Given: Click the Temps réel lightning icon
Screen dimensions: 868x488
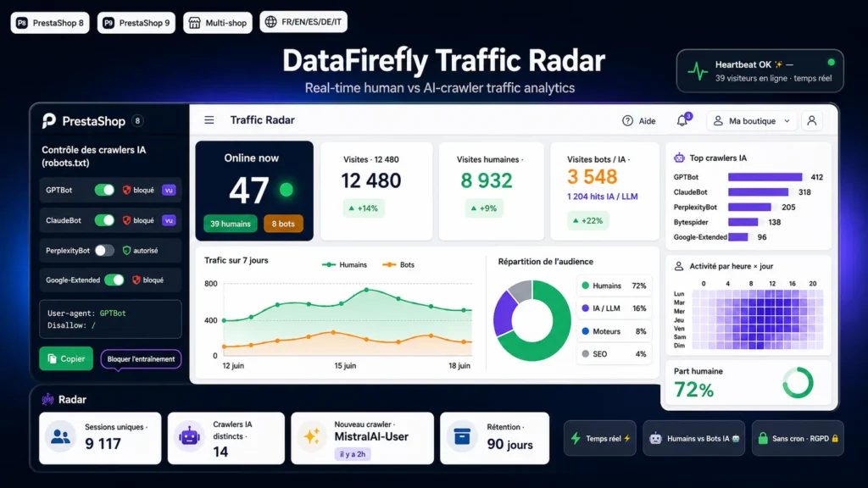Looking at the screenshot, I should click(576, 438).
